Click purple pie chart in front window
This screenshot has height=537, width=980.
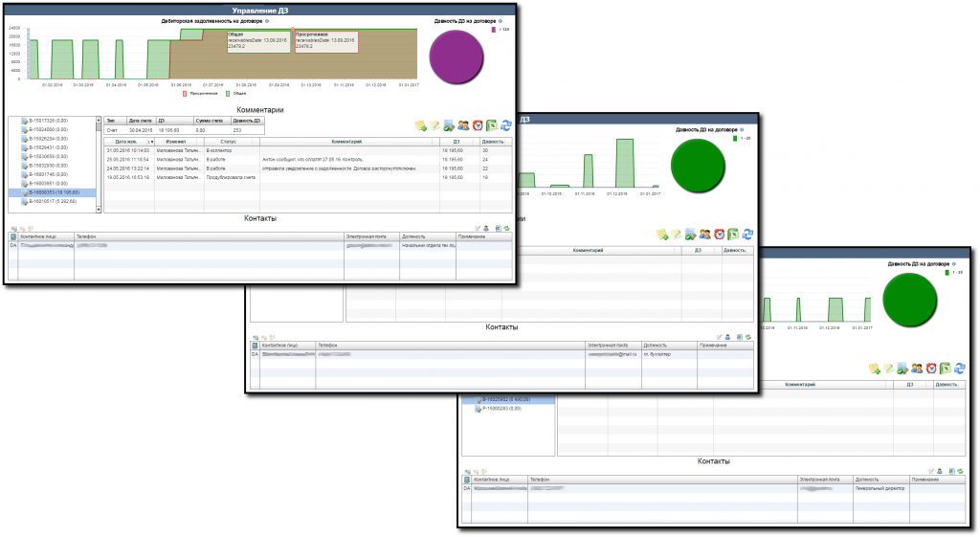click(457, 56)
